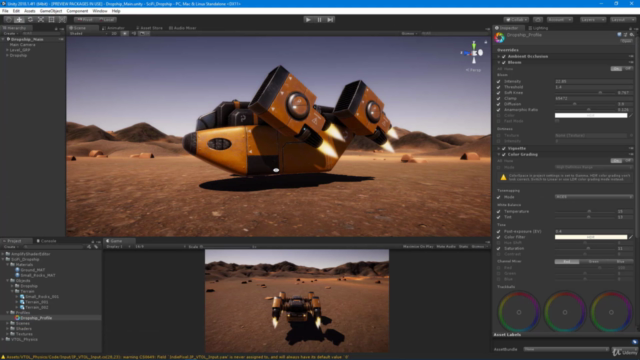Click Project search by type icon
This screenshot has width=640, height=360.
click(x=89, y=247)
